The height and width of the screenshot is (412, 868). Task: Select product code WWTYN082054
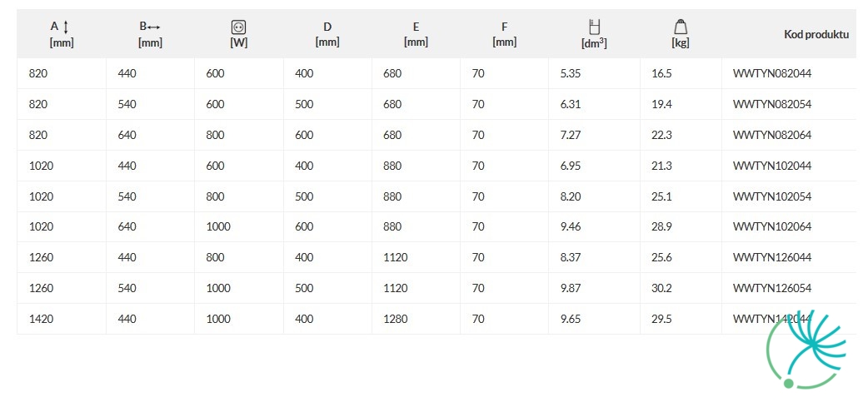tap(771, 104)
